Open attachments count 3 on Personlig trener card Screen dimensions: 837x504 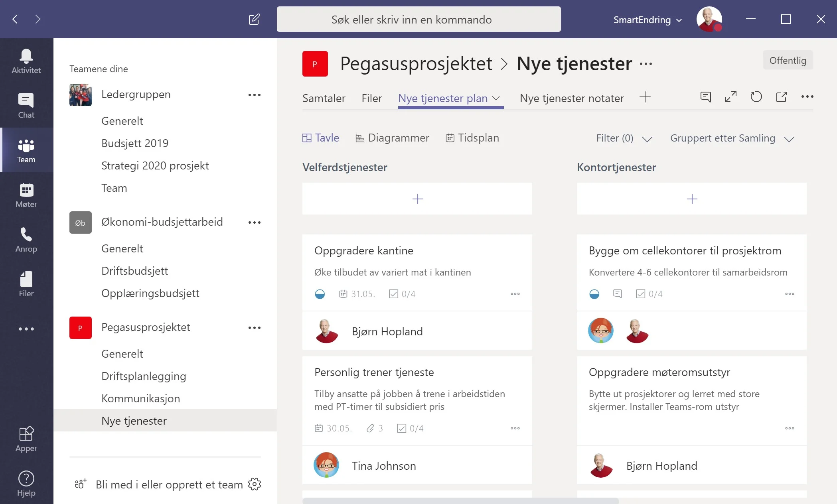pyautogui.click(x=375, y=428)
